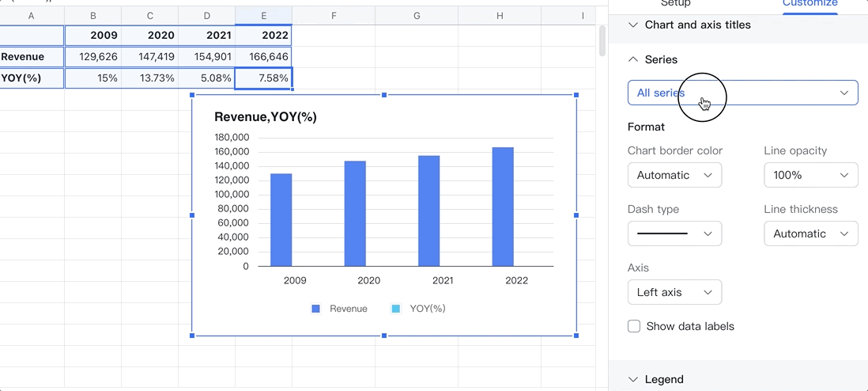Viewport: 868px width, 391px height.
Task: Click the 2022 x-axis label
Action: (x=516, y=281)
